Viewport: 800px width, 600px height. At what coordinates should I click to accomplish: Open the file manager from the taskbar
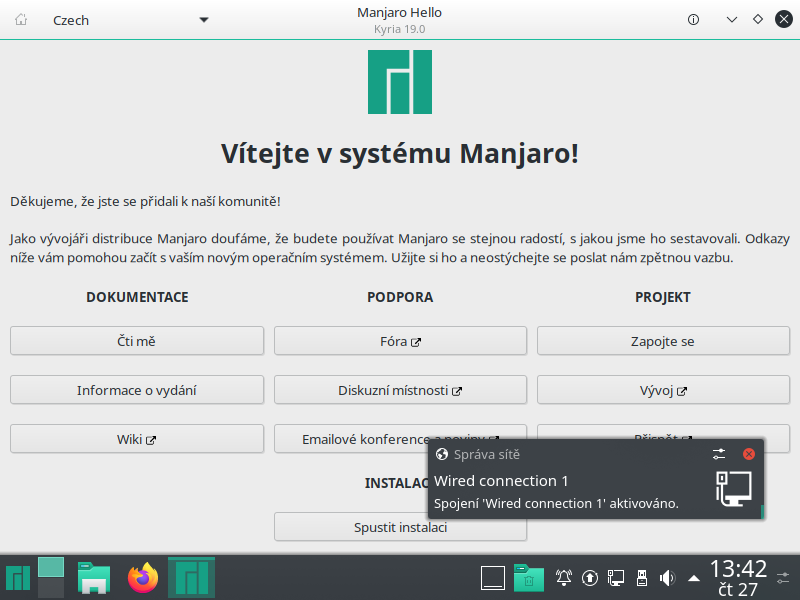pyautogui.click(x=94, y=577)
